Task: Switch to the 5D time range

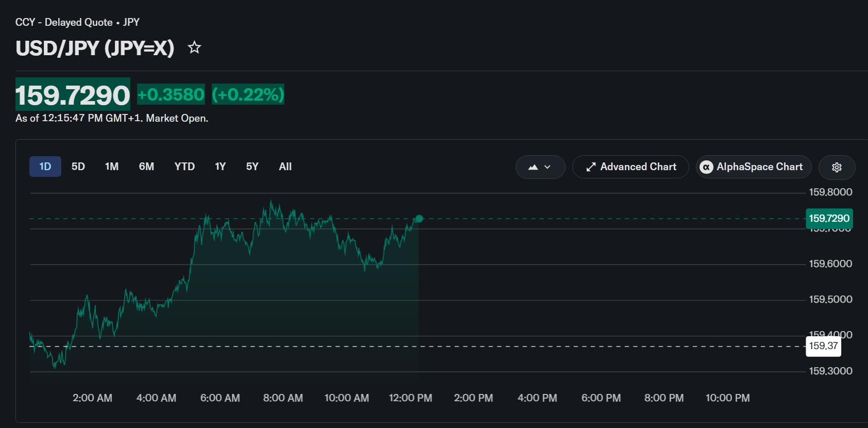Action: pyautogui.click(x=78, y=167)
